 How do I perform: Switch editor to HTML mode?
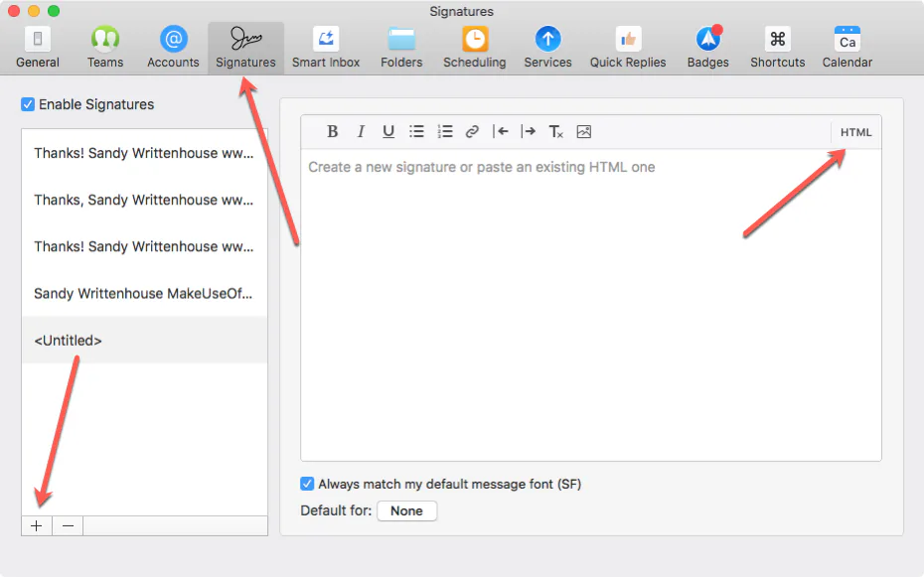[x=855, y=132]
